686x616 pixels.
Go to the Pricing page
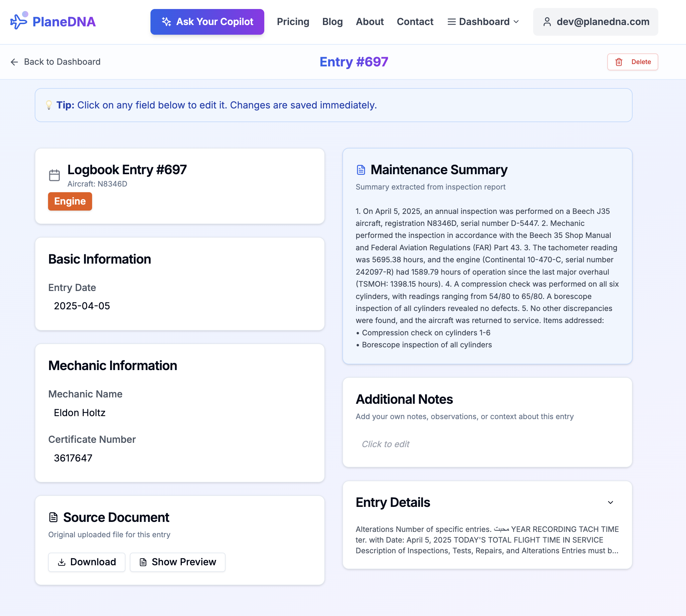293,22
